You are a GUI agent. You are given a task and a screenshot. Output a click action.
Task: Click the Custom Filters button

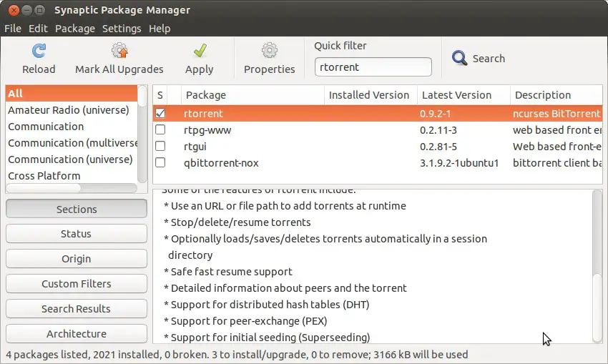tap(77, 284)
